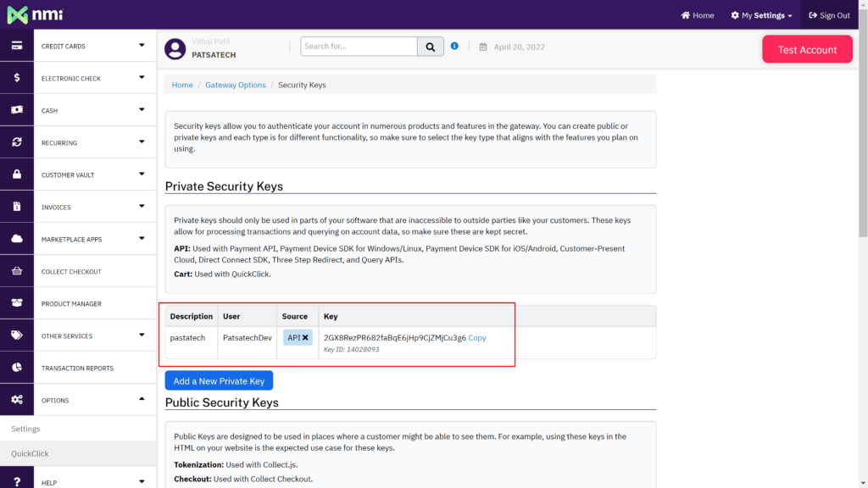
Task: Click the Recurring refresh arrows icon
Action: 16,142
